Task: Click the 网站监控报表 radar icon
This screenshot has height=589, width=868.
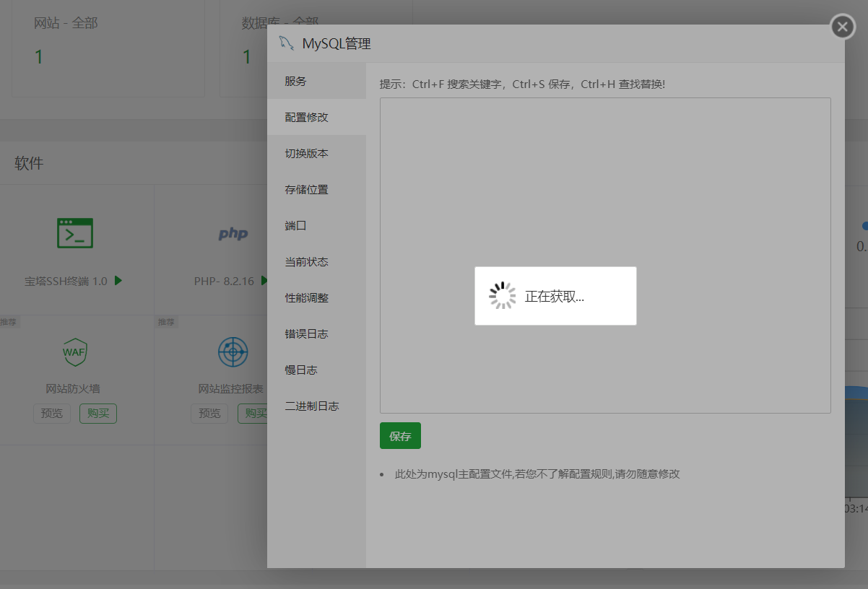Action: click(233, 352)
